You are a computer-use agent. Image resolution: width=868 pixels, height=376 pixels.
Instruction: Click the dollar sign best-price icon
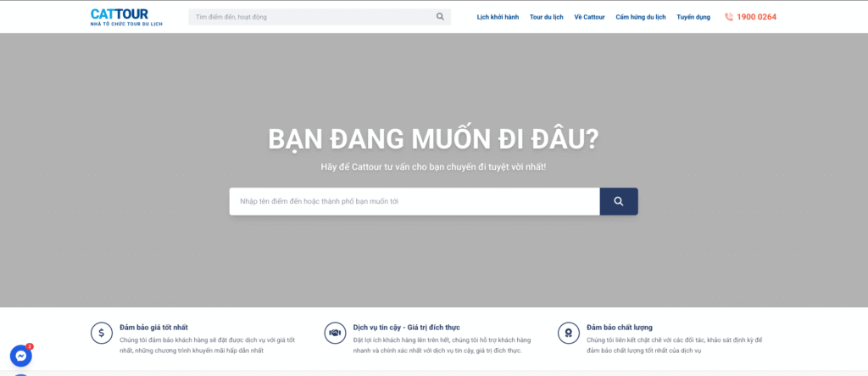102,333
